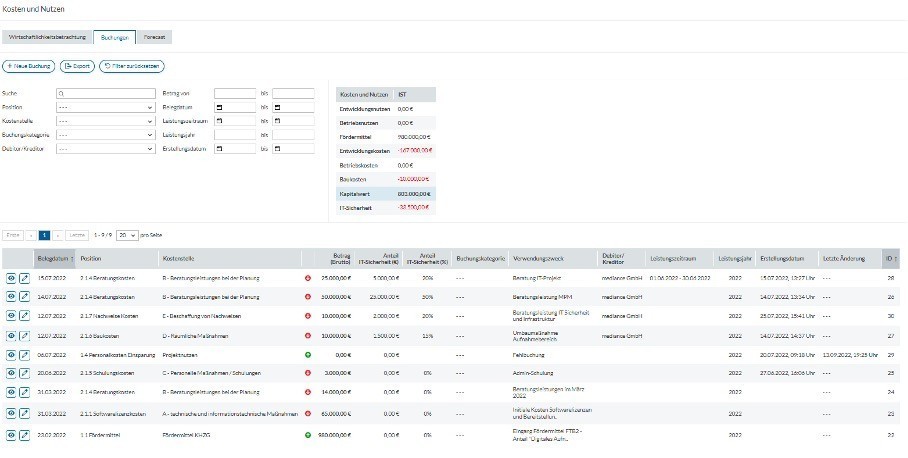Create a new booking with Neue Buchung
Image resolution: width=908 pixels, height=458 pixels.
pyautogui.click(x=29, y=66)
